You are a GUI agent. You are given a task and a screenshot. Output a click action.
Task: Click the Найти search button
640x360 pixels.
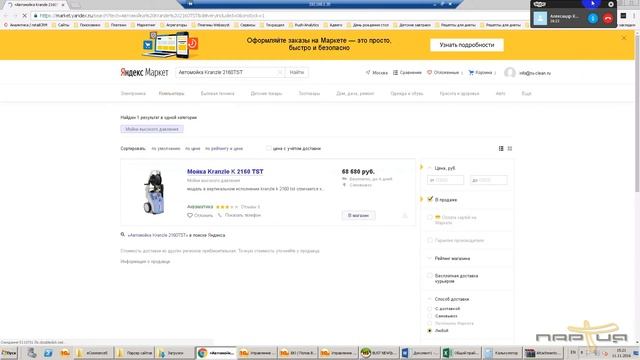click(297, 72)
